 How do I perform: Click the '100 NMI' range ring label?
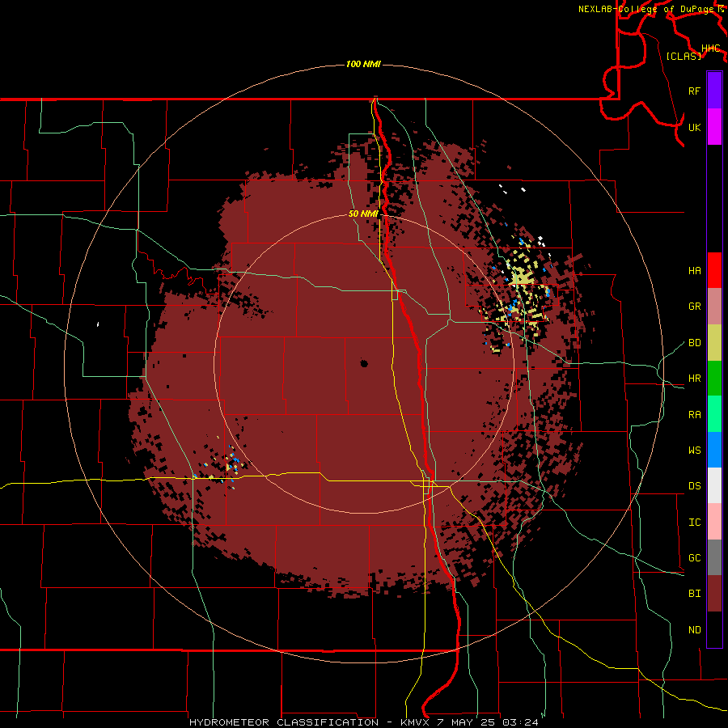[x=363, y=64]
